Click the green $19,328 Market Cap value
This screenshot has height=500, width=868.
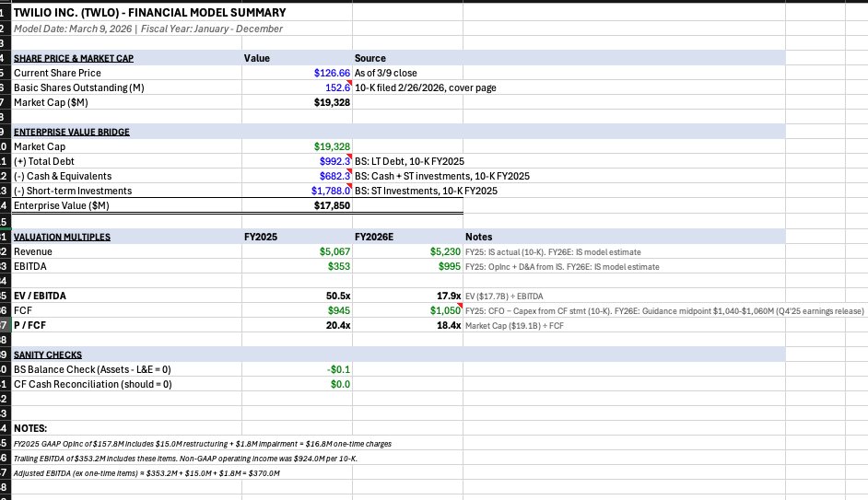pos(332,146)
